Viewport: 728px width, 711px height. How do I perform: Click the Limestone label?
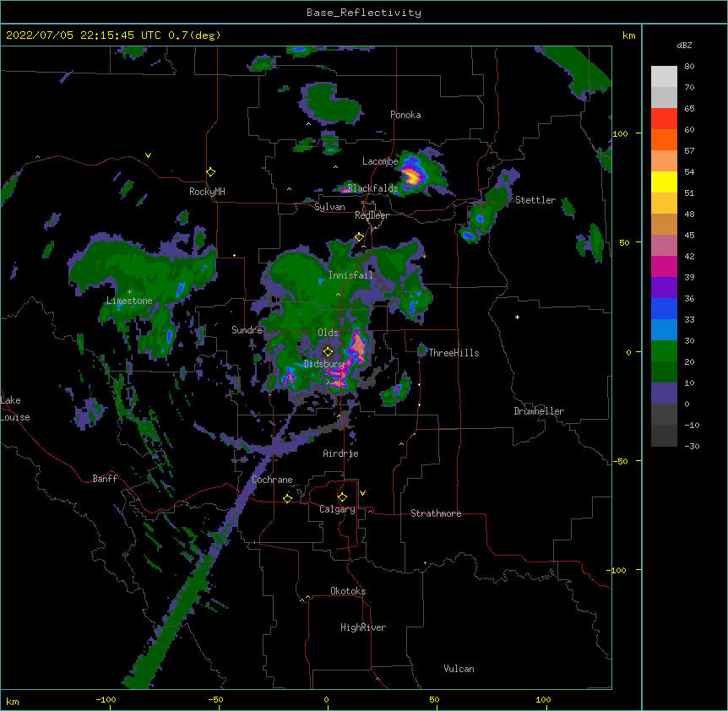(x=129, y=301)
